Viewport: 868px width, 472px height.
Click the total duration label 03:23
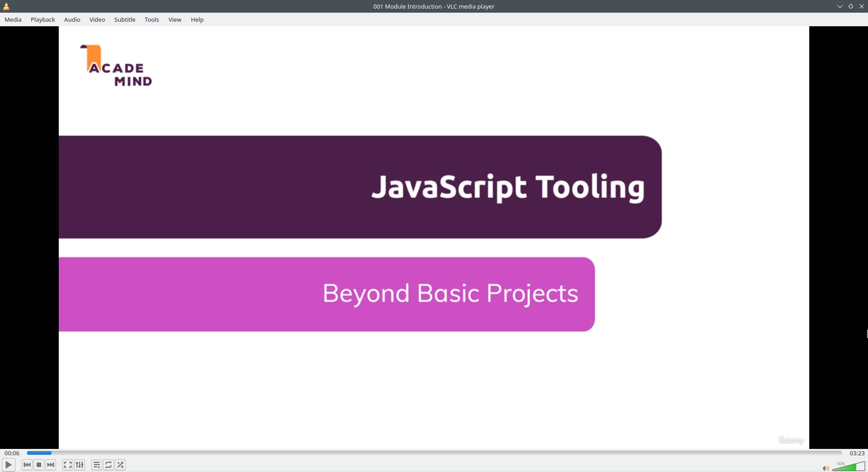857,453
